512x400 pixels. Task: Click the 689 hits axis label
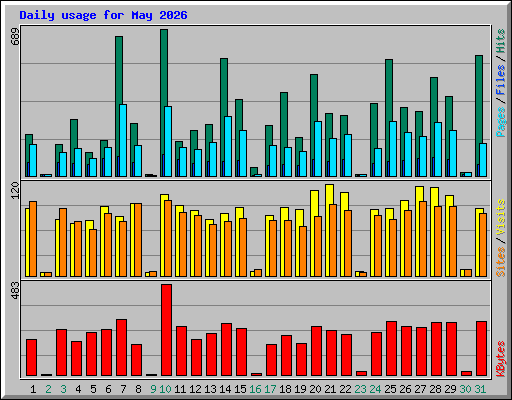click(15, 37)
